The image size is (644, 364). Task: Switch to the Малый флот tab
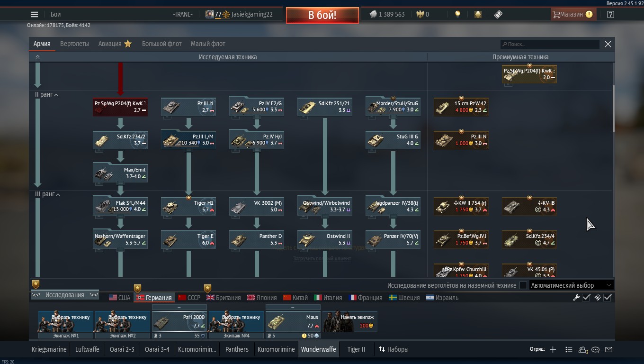point(208,44)
